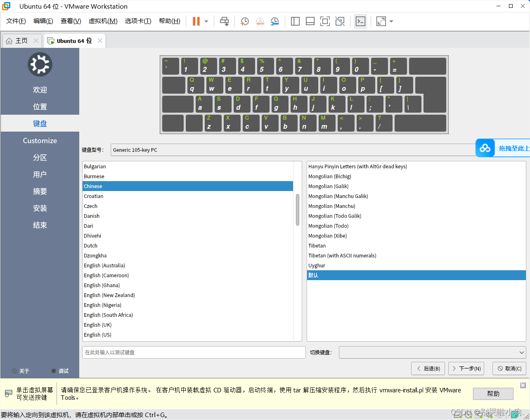530x420 pixels.
Task: Click the 调试 debug button
Action: click(x=60, y=371)
